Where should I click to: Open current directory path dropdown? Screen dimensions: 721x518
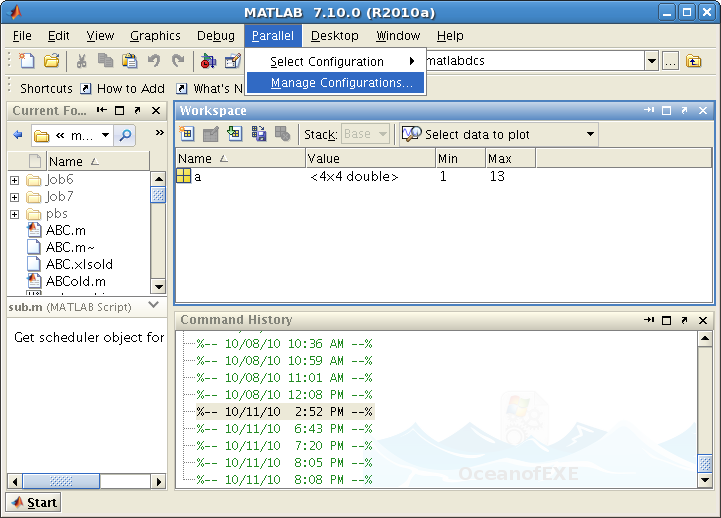[652, 61]
